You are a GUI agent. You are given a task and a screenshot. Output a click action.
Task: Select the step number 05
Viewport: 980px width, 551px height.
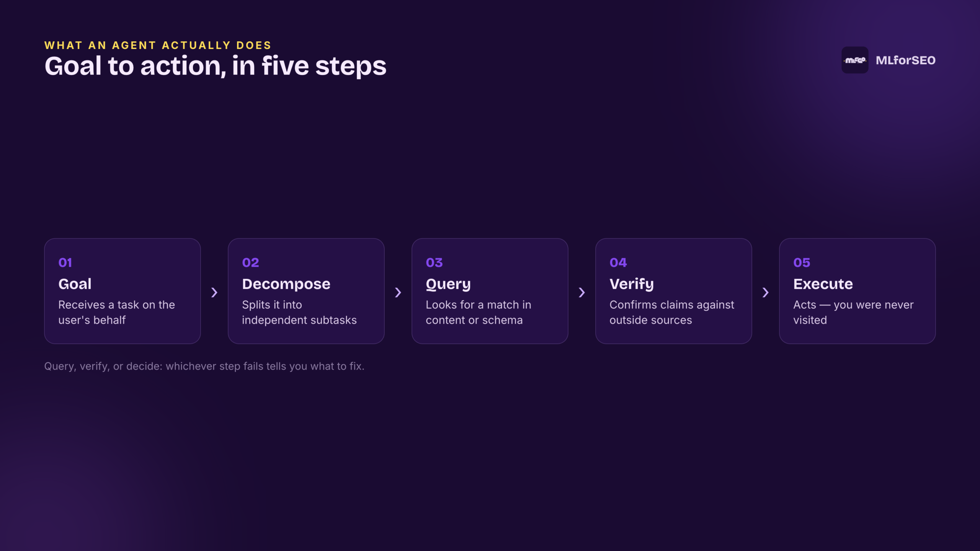click(x=802, y=262)
